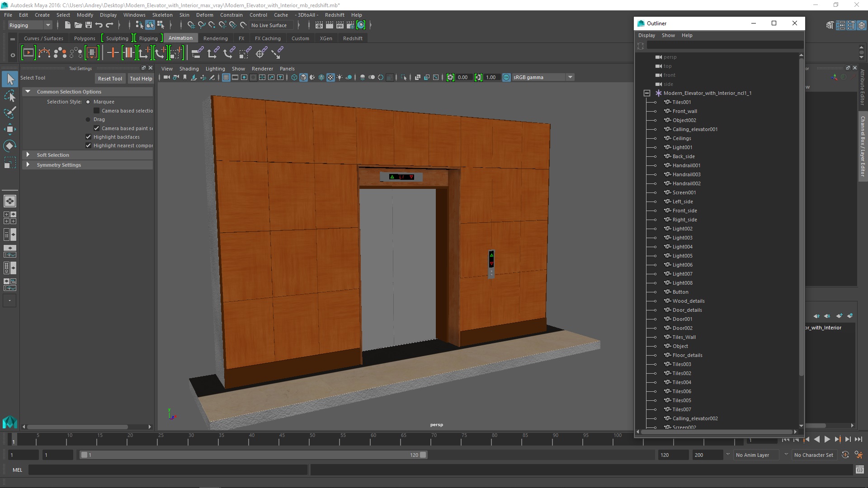Click the Redo arrow icon

109,25
